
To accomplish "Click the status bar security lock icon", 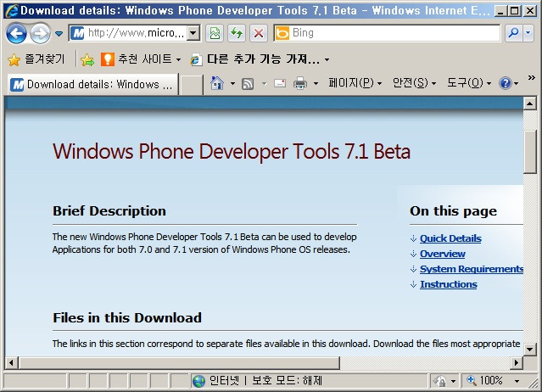I will click(x=441, y=381).
